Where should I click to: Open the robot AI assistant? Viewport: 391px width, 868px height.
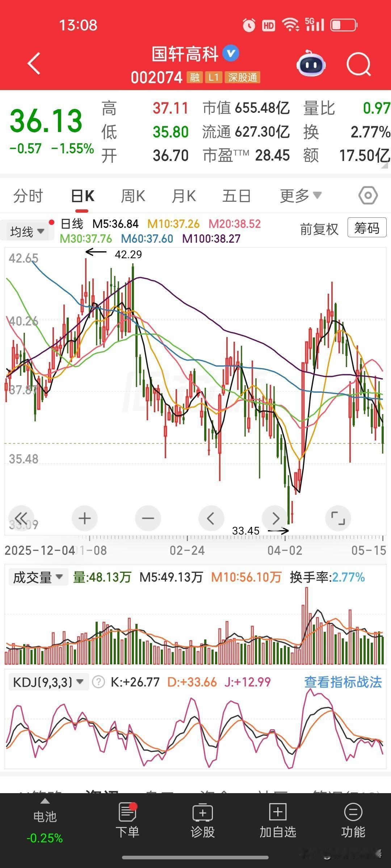pos(311,64)
